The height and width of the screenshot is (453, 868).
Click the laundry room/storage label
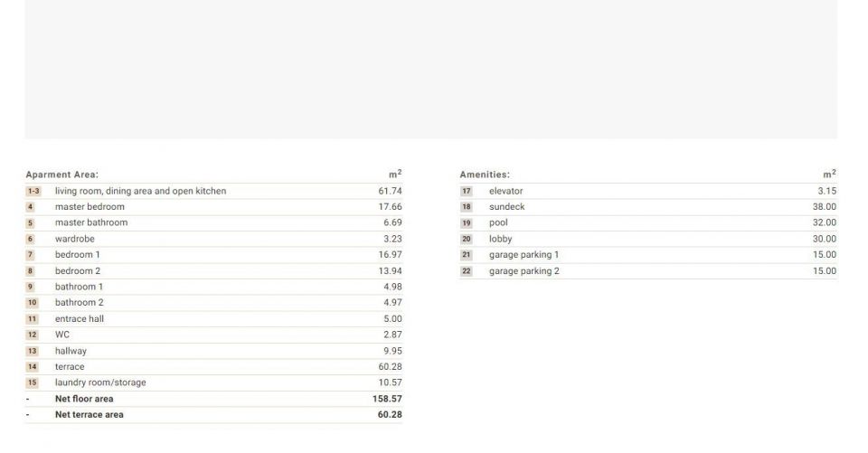pos(100,382)
